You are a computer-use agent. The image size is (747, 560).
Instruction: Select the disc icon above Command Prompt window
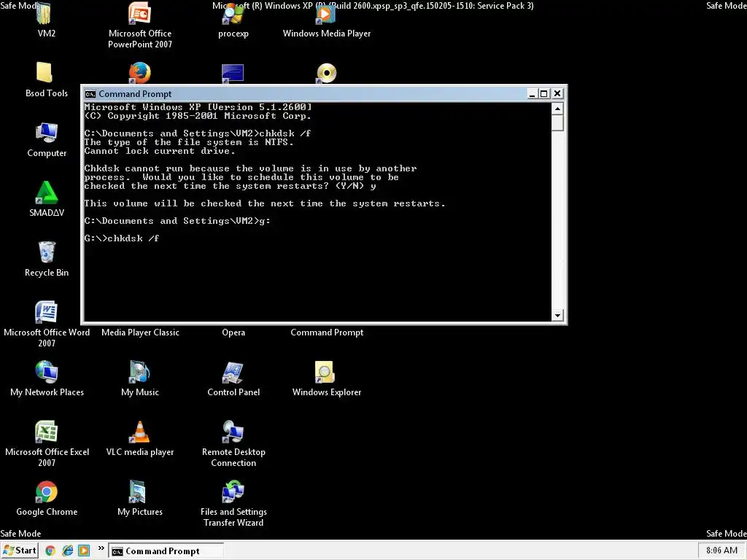coord(326,73)
